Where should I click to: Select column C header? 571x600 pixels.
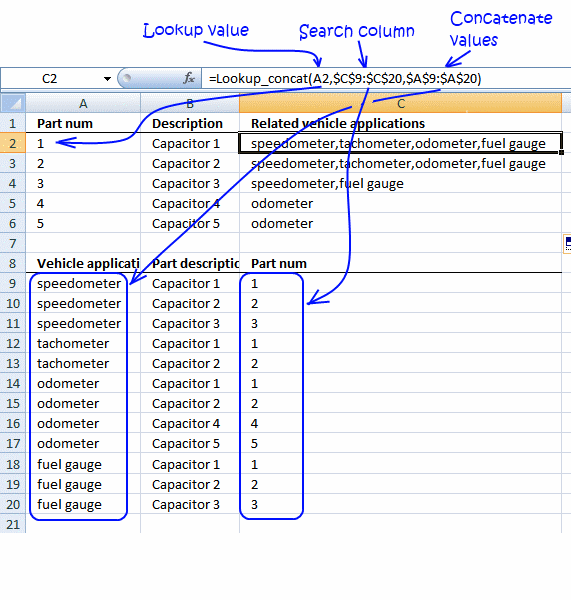click(401, 103)
